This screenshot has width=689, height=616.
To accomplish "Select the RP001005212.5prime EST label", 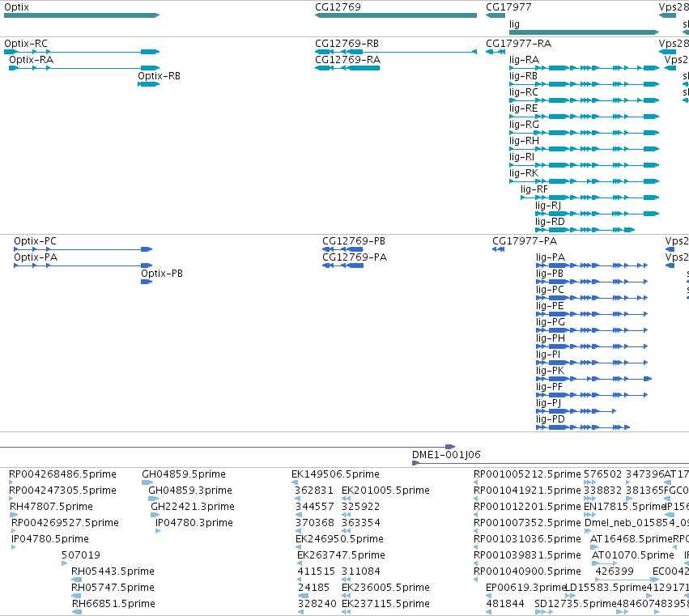I will click(527, 474).
